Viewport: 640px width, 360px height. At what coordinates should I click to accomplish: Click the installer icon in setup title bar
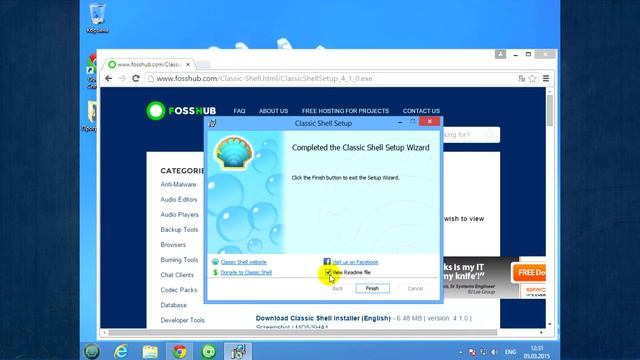(x=213, y=123)
